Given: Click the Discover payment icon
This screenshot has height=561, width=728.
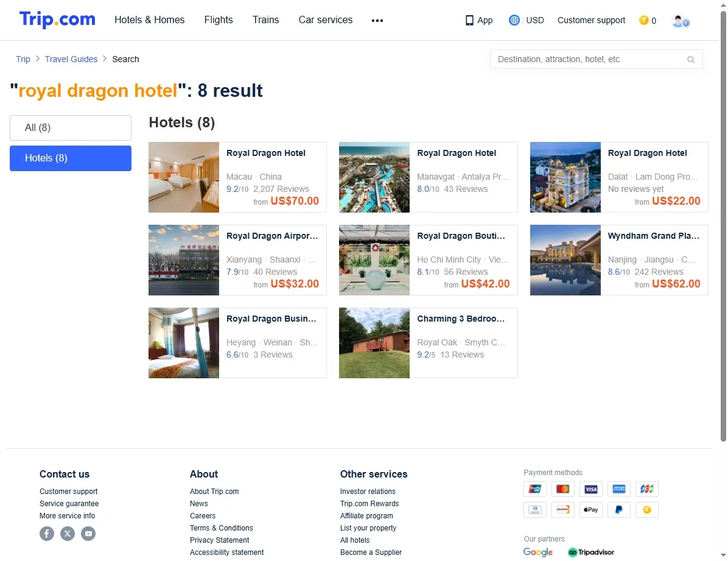Looking at the screenshot, I should point(562,510).
